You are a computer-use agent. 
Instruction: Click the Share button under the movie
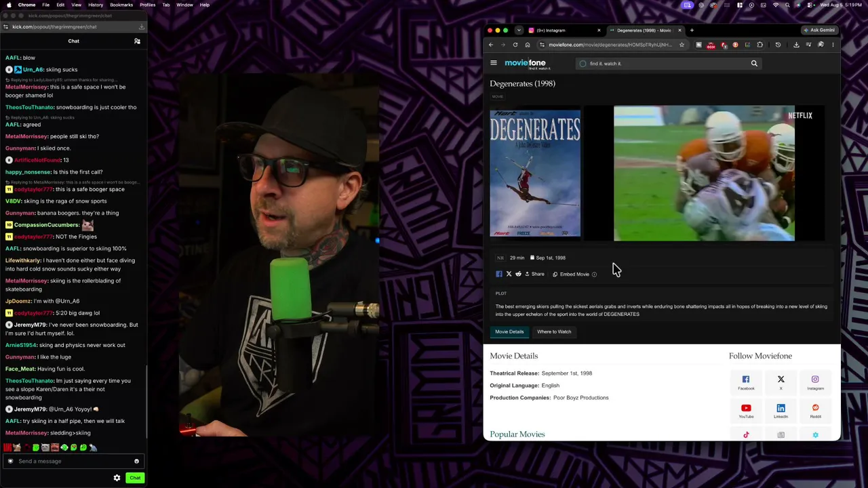point(534,274)
